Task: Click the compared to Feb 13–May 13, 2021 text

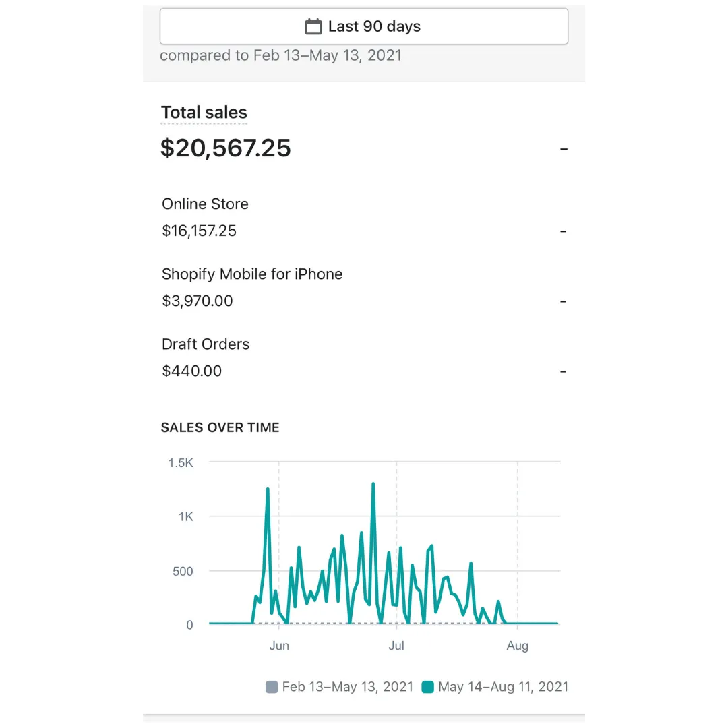Action: click(280, 55)
